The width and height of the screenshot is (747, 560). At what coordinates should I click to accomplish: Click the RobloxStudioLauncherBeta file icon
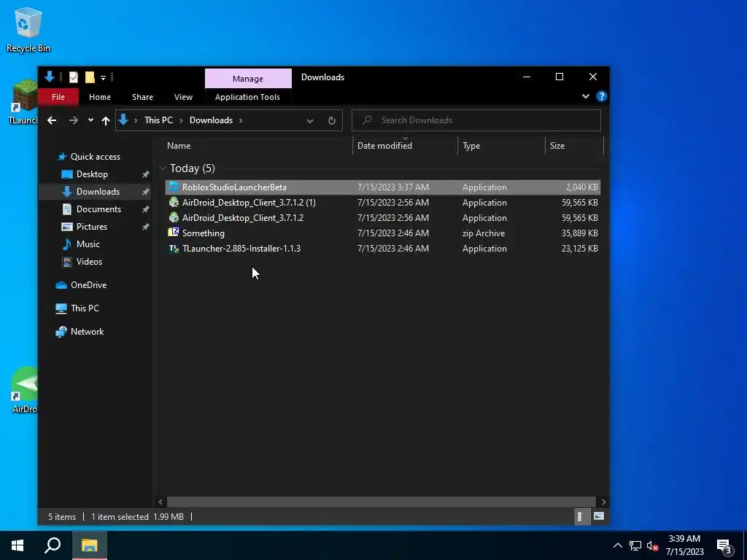(174, 187)
